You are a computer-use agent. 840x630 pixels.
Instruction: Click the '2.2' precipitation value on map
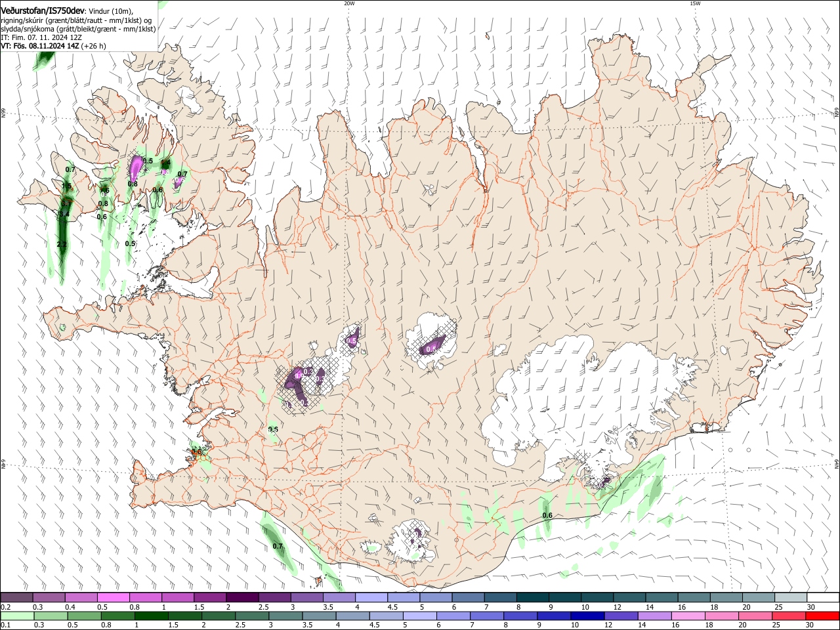tap(62, 245)
